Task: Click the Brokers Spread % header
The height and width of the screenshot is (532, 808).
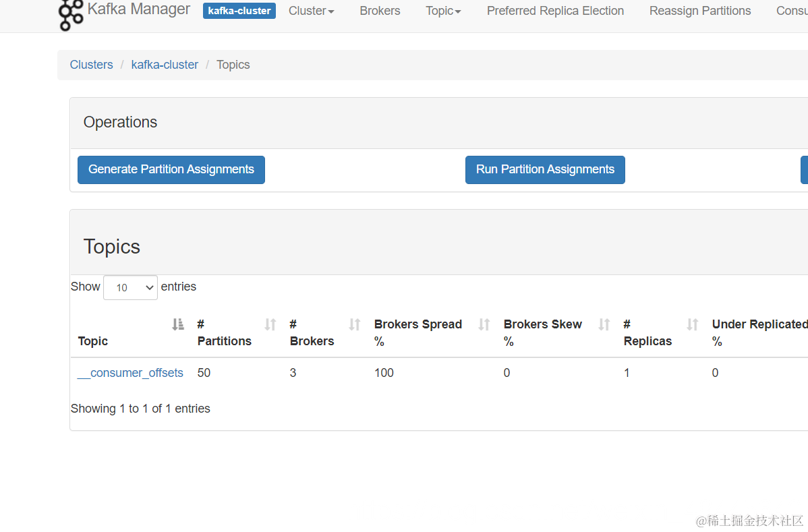Action: pyautogui.click(x=418, y=332)
